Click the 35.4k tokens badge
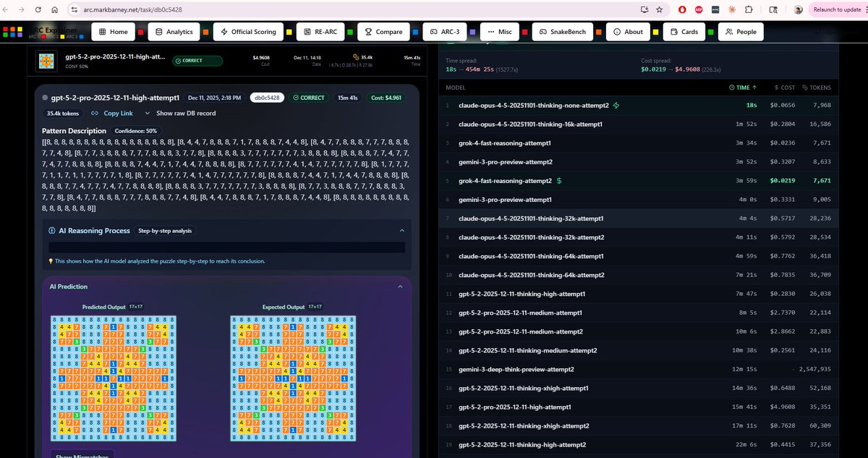868x458 pixels. click(64, 114)
